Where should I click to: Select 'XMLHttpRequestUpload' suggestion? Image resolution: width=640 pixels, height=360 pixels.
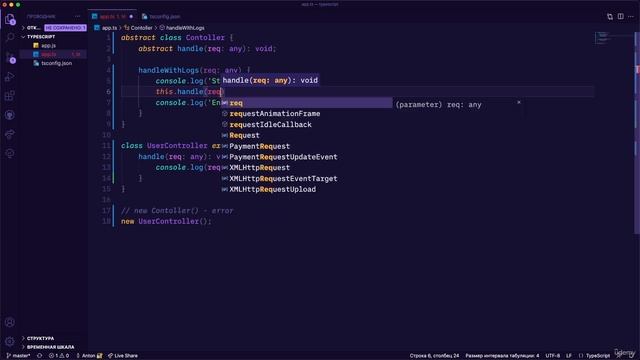tap(306, 189)
